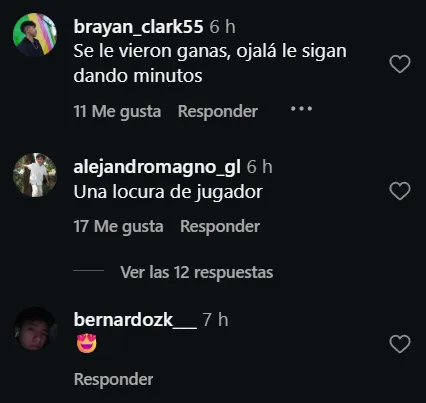This screenshot has height=403, width=426.
Task: Open alejandromagno_gl's profile picture
Action: tap(35, 175)
